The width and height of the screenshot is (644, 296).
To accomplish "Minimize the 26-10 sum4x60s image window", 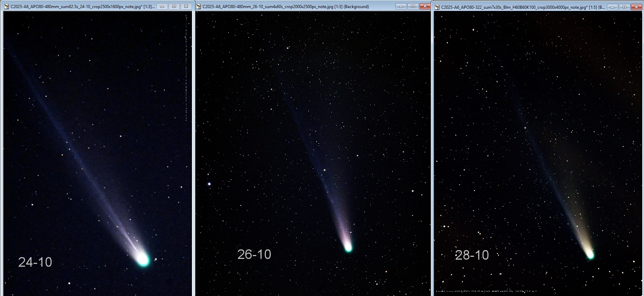I will coord(401,6).
